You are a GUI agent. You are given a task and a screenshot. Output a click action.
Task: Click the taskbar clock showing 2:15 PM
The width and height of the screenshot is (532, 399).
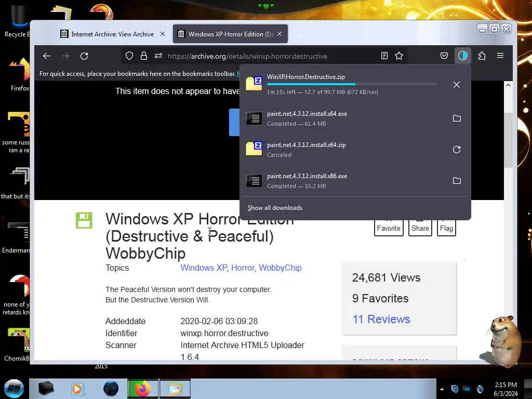(506, 389)
